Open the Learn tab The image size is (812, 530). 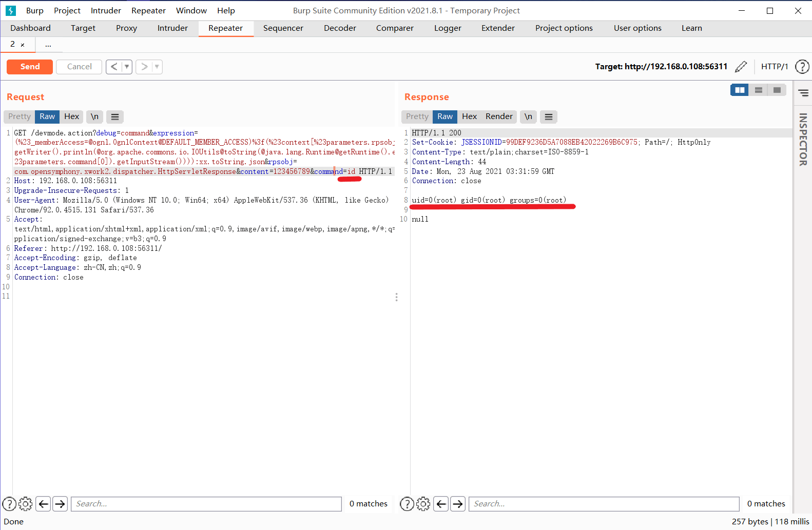(691, 28)
